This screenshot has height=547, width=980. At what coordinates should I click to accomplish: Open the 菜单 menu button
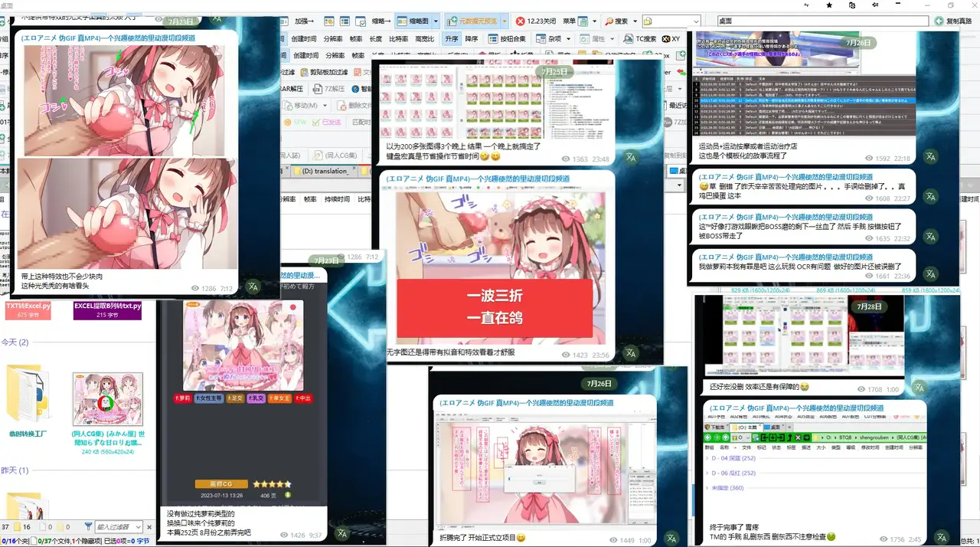570,21
